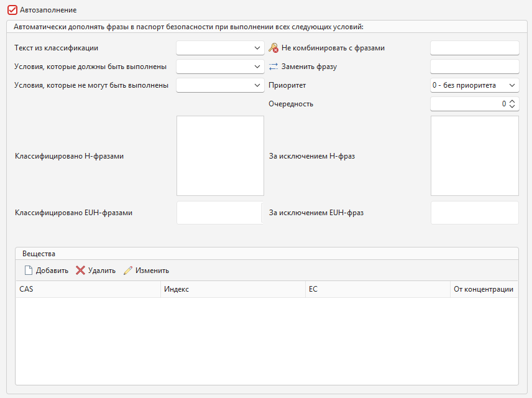The image size is (532, 398).
Task: Click the Классифицировано EUH-фразами field
Action: coord(220,213)
